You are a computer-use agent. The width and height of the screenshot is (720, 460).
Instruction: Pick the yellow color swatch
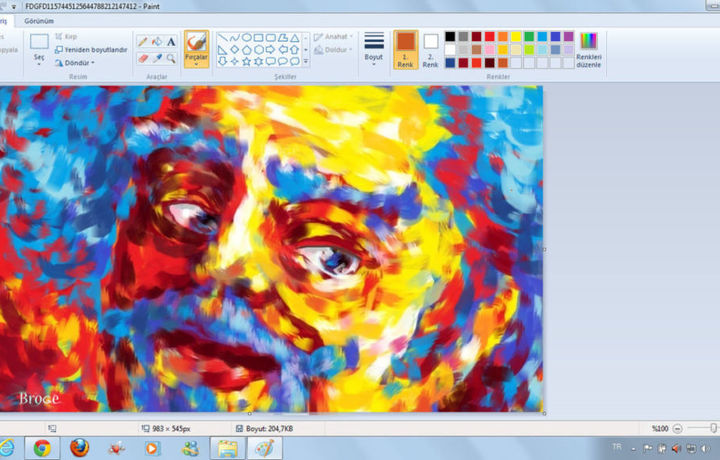[x=516, y=36]
